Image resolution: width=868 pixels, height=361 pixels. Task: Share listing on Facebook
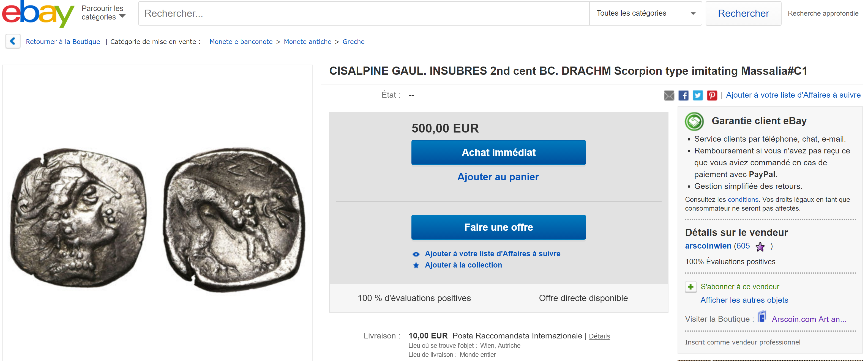point(683,95)
